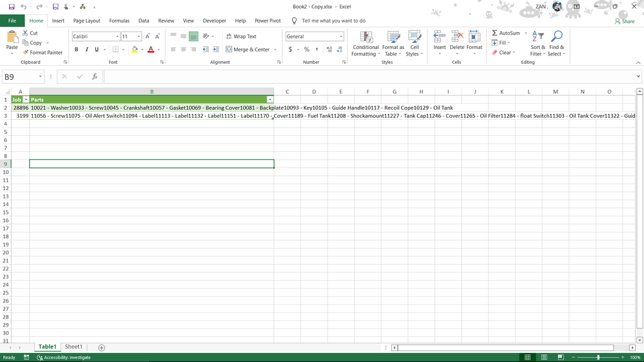Toggle Wrap Text
644x362 pixels.
(x=241, y=36)
